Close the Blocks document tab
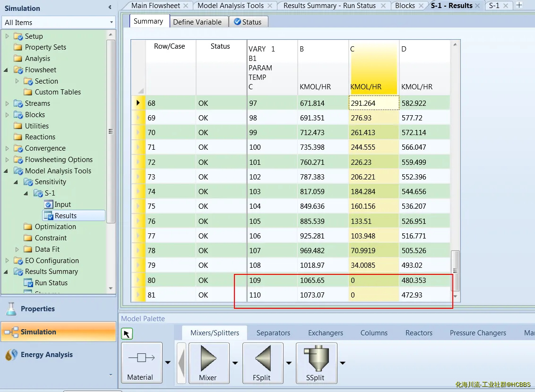 [x=421, y=6]
